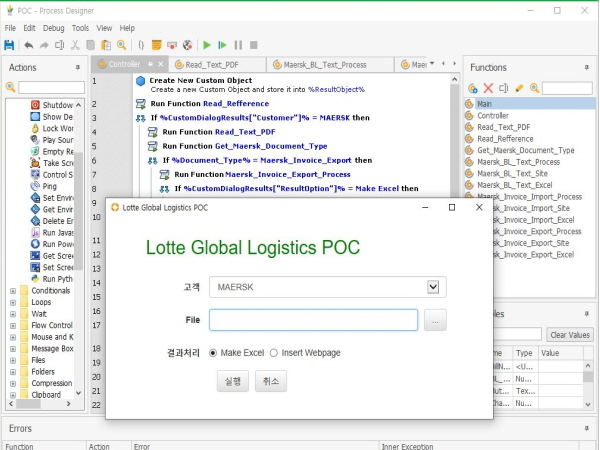The width and height of the screenshot is (600, 450).
Task: Click the Clear Values button
Action: [570, 335]
